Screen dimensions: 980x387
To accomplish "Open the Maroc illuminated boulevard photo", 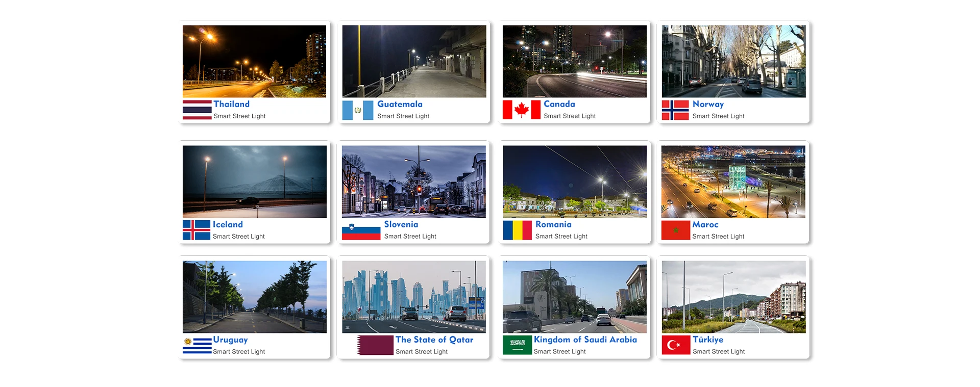I will 733,182.
